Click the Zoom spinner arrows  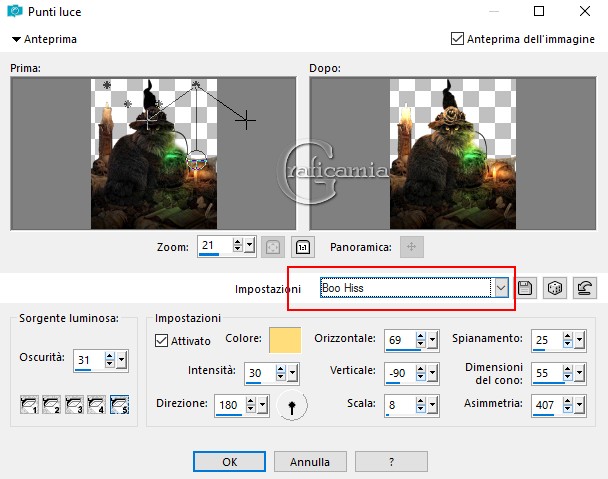coord(238,245)
